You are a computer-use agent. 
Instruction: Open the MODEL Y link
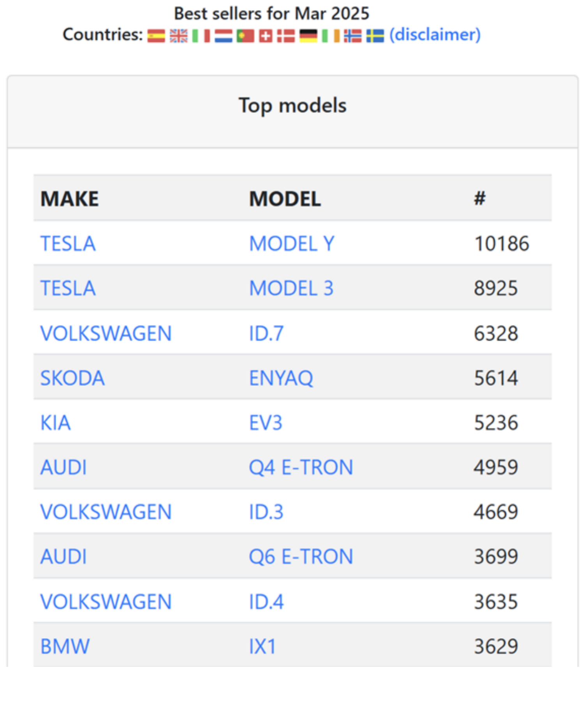tap(292, 244)
